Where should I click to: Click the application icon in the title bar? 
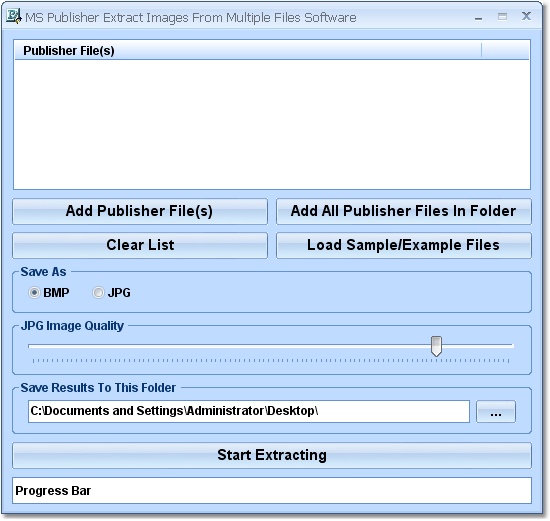coord(13,16)
